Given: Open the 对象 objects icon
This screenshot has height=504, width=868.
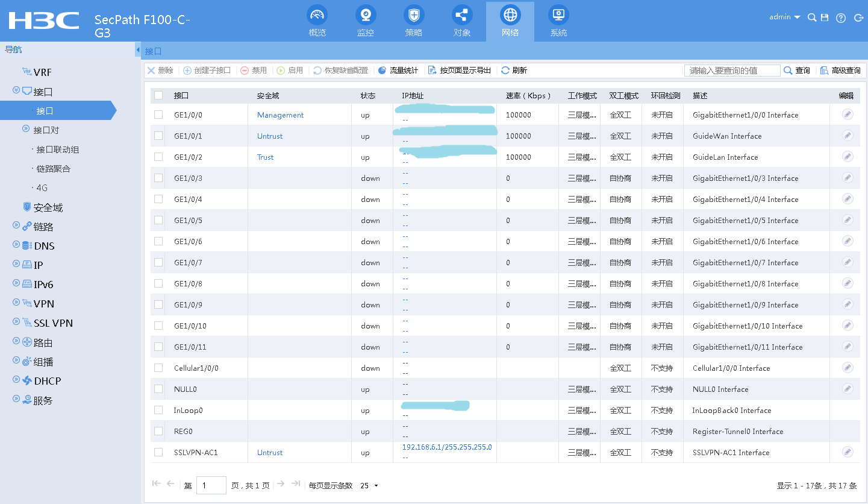Looking at the screenshot, I should pos(461,15).
